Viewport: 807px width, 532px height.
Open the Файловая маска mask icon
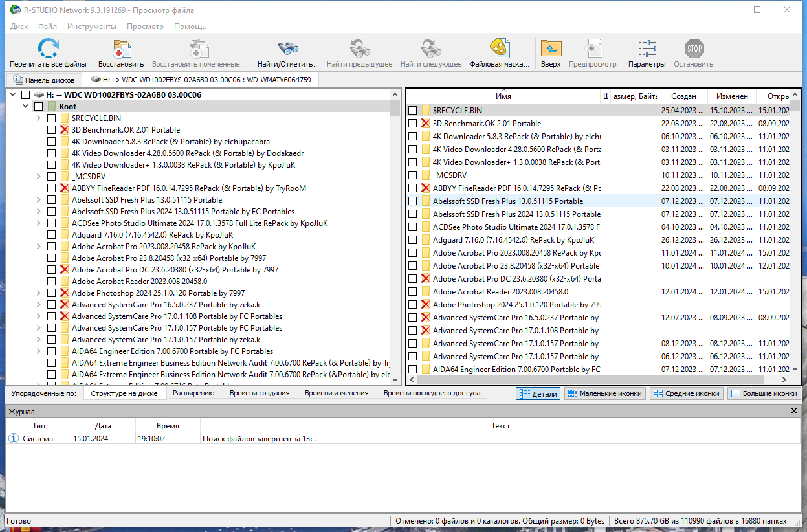pyautogui.click(x=497, y=49)
